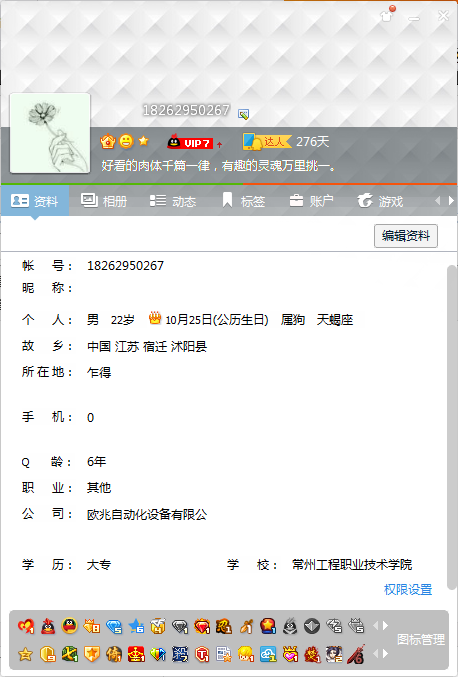Click the 帐号 value 18262950267
Screen dimensions: 458x677
(126, 266)
